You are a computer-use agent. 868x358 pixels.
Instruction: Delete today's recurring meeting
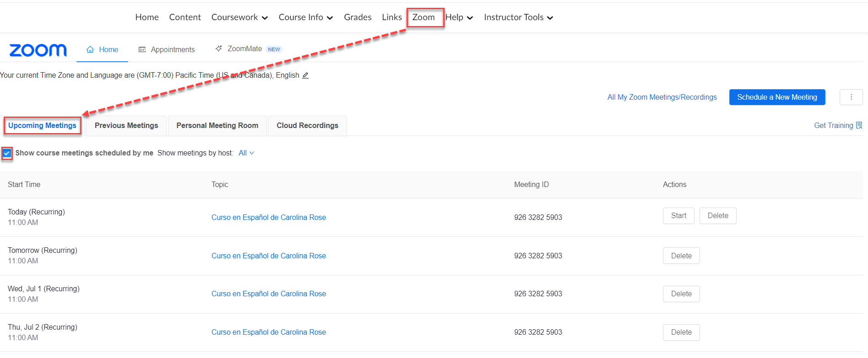pyautogui.click(x=718, y=216)
